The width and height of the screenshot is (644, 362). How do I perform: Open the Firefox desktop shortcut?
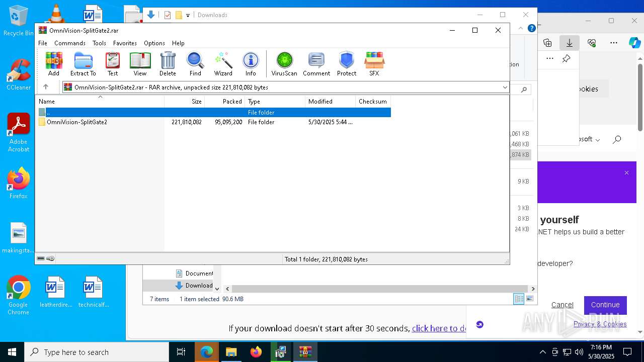click(x=19, y=183)
